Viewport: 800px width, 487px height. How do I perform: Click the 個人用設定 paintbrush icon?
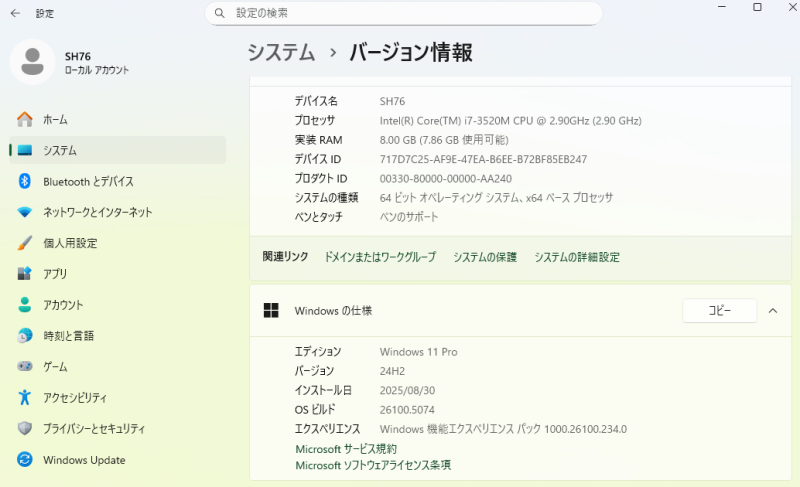pos(25,243)
